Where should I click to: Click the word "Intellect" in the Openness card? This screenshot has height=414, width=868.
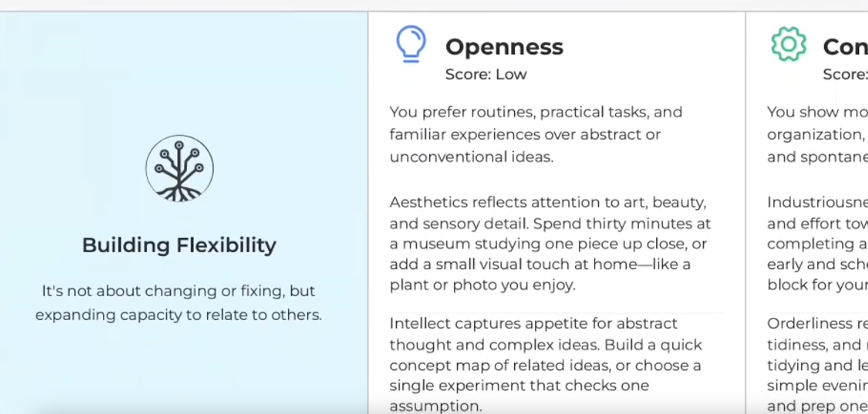click(420, 324)
